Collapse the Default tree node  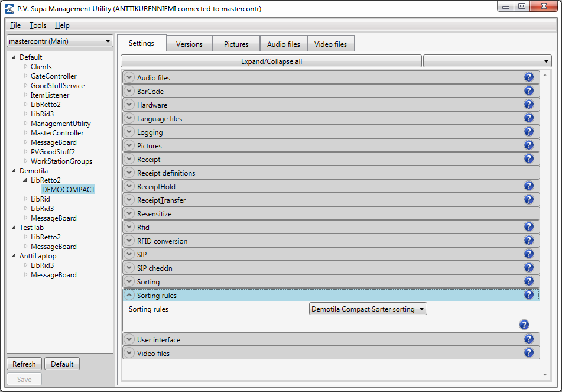point(14,57)
